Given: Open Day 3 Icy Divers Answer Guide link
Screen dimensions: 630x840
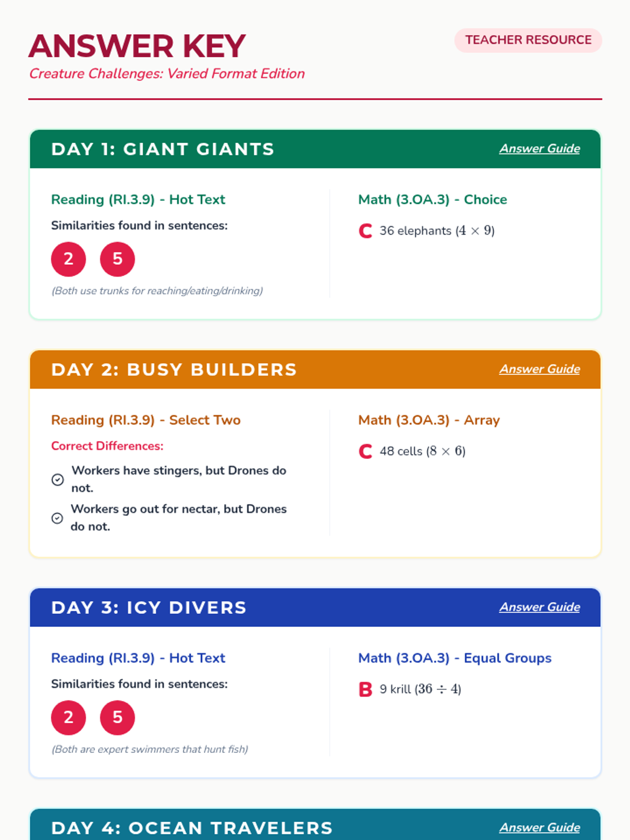Looking at the screenshot, I should 539,607.
